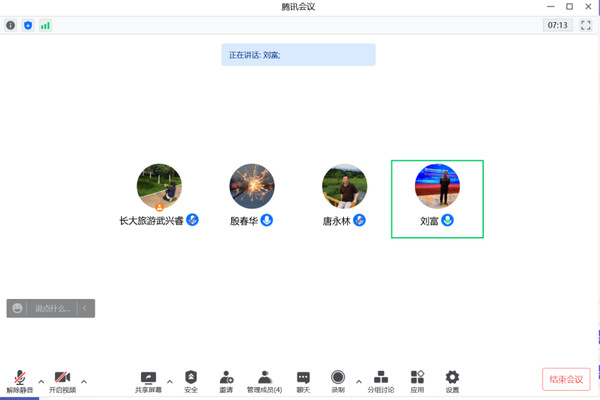Expand audio options arrow beside microphone
The height and width of the screenshot is (400, 600).
41,382
